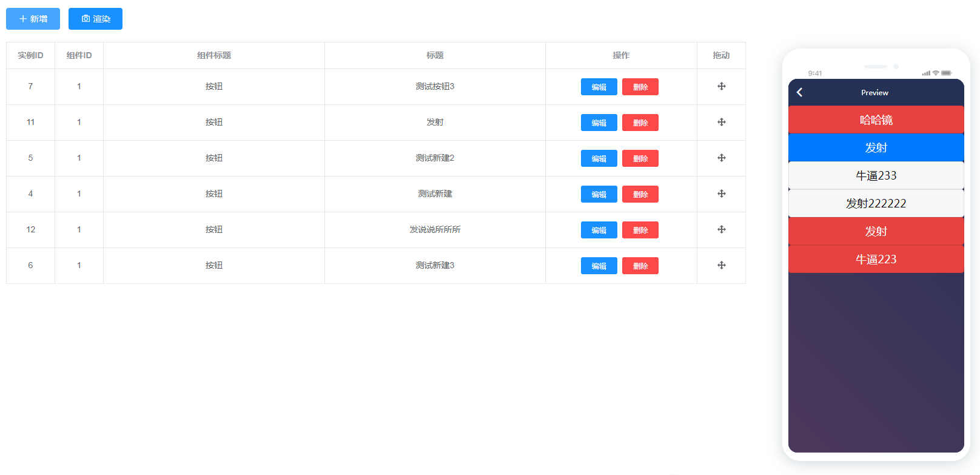Click the 拖动 column header
This screenshot has height=475, width=980.
[721, 55]
